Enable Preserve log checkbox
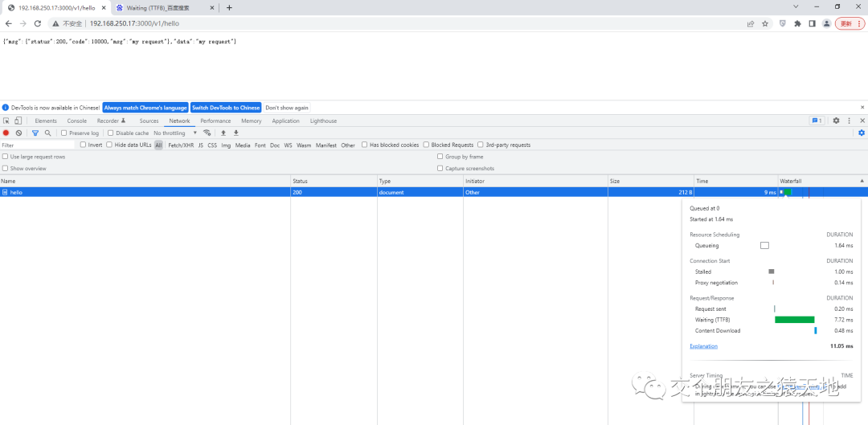 pyautogui.click(x=64, y=133)
